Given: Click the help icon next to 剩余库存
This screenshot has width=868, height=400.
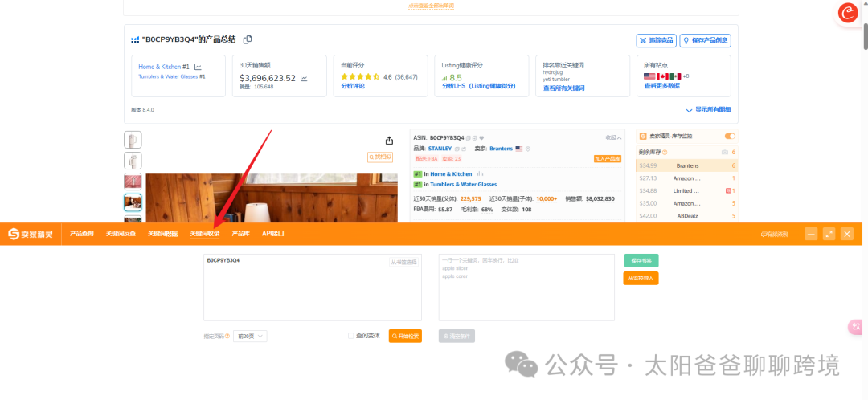Looking at the screenshot, I should (x=665, y=152).
